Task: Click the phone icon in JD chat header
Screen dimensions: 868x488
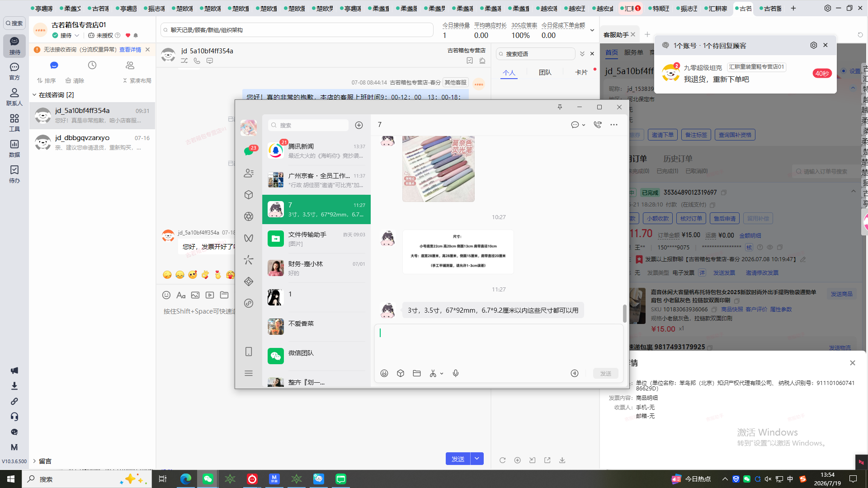Action: pyautogui.click(x=197, y=61)
